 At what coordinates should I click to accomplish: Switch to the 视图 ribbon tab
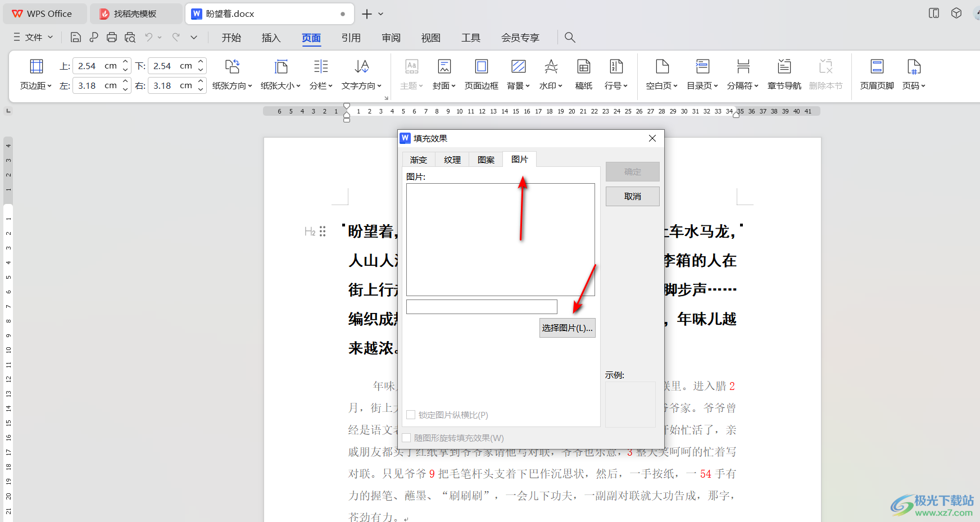click(430, 37)
